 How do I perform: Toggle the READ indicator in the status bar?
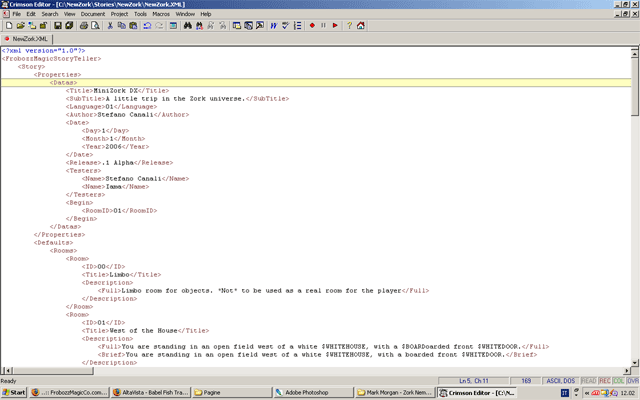point(589,381)
